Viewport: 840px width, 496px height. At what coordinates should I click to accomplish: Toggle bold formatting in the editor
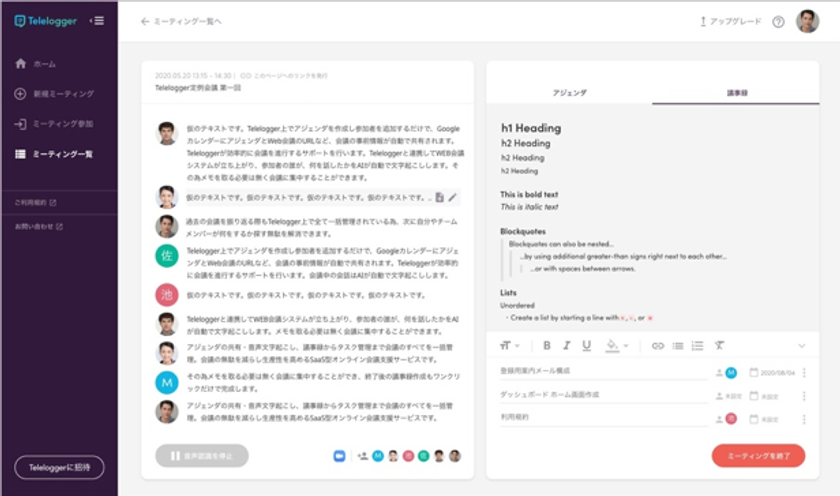pos(547,346)
